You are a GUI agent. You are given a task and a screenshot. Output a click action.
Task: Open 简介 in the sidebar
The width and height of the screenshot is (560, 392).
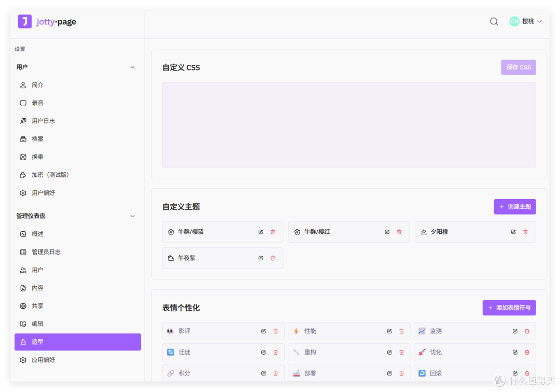point(77,85)
